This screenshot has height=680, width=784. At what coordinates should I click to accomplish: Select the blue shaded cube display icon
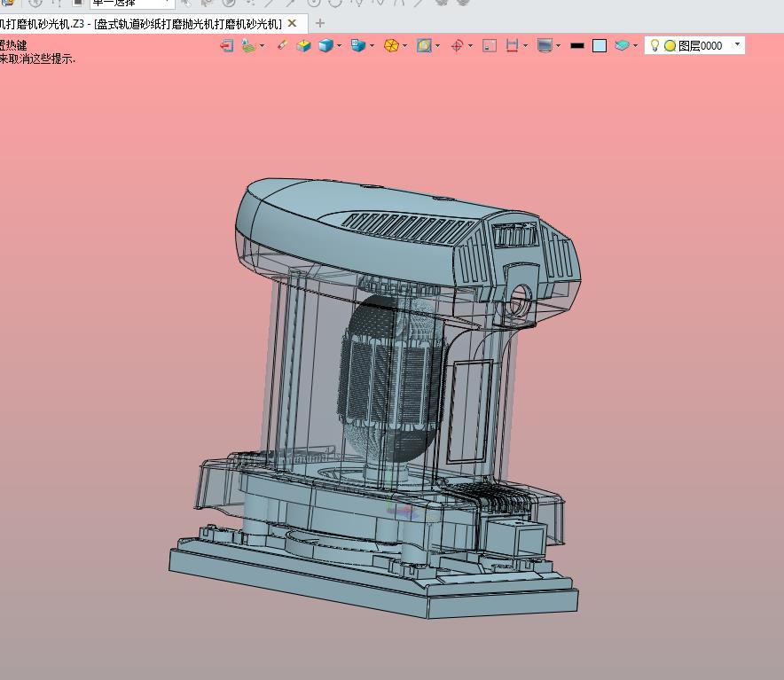click(325, 46)
